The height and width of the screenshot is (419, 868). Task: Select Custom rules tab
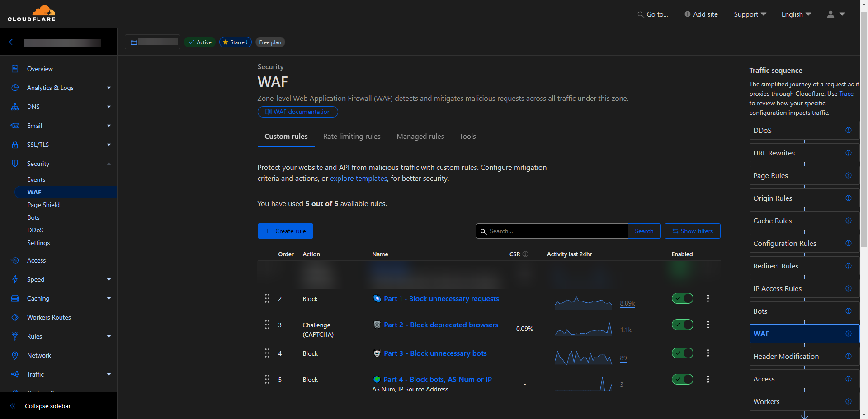pos(286,137)
